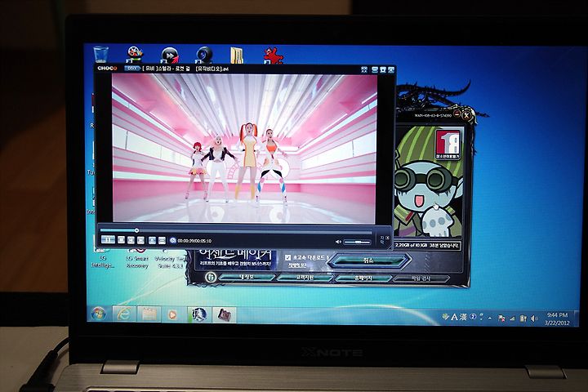Uncheck the 초고속 다운로드 checkbox in launcher
The height and width of the screenshot is (392, 588).
pos(287,258)
